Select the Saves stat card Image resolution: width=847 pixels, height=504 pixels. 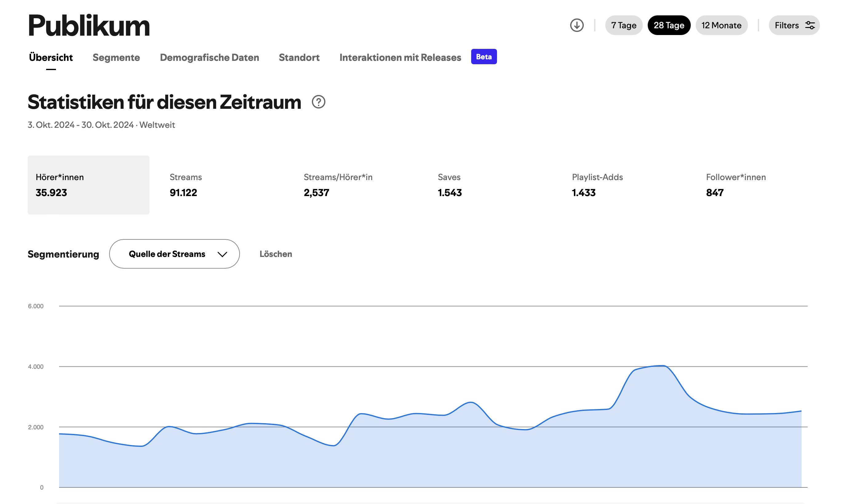click(x=449, y=185)
